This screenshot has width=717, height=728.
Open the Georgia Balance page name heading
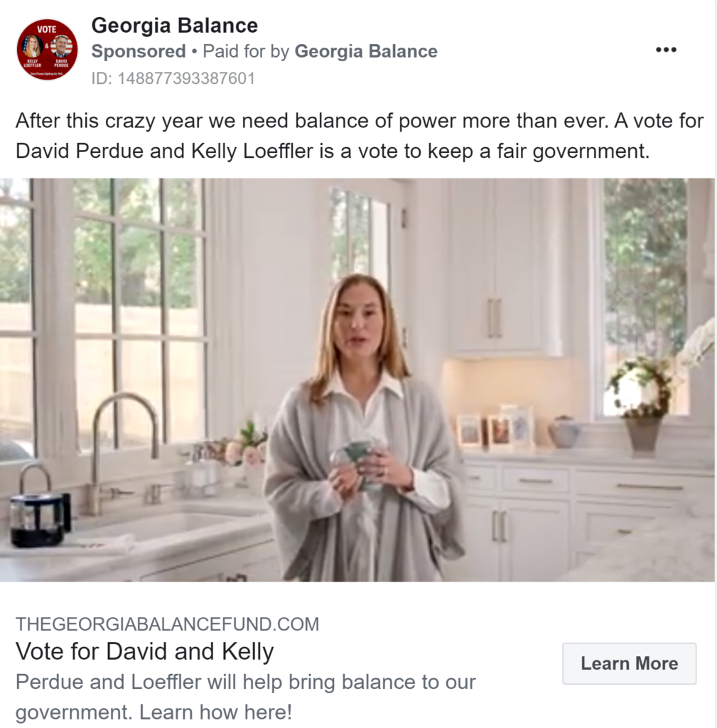click(x=175, y=25)
